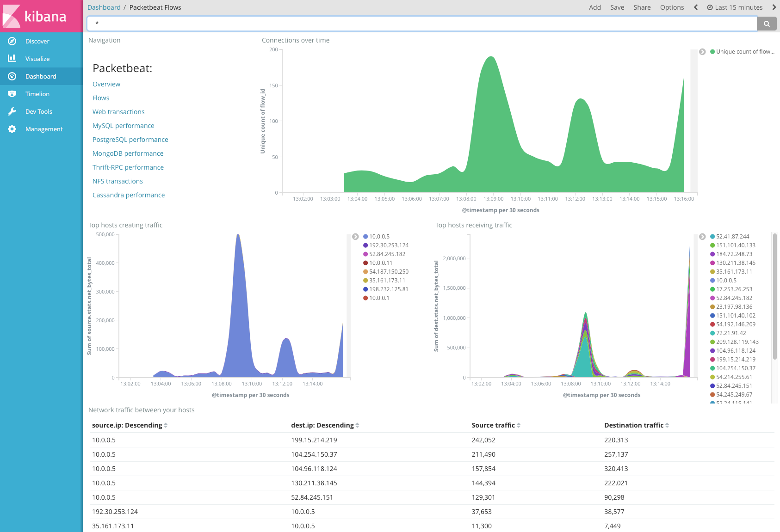Viewport: 780px width, 532px height.
Task: Step time range forward arrow
Action: [x=774, y=7]
